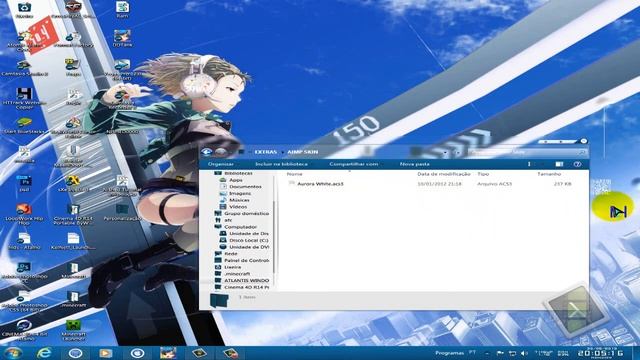The height and width of the screenshot is (360, 640).
Task: Open Apps library in navigation pane
Action: click(x=236, y=180)
